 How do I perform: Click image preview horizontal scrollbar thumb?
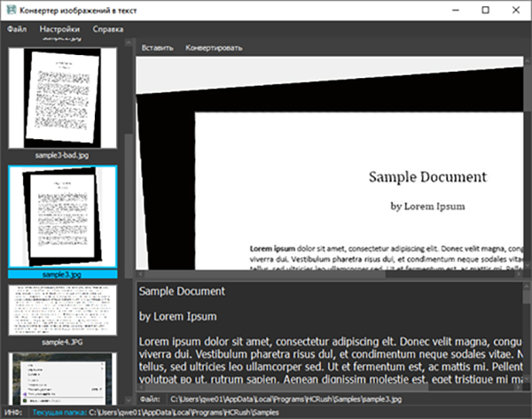pyautogui.click(x=264, y=275)
